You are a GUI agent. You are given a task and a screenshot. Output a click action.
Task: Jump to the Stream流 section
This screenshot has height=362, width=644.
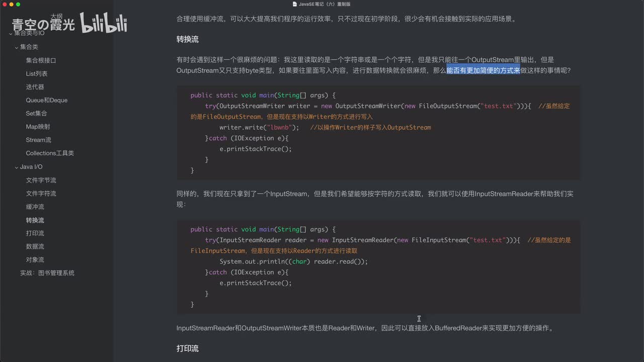pos(39,140)
